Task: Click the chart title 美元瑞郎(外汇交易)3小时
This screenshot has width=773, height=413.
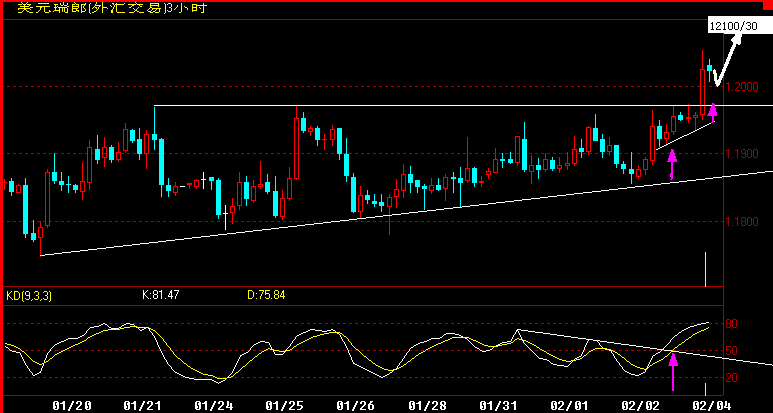Action: point(112,8)
